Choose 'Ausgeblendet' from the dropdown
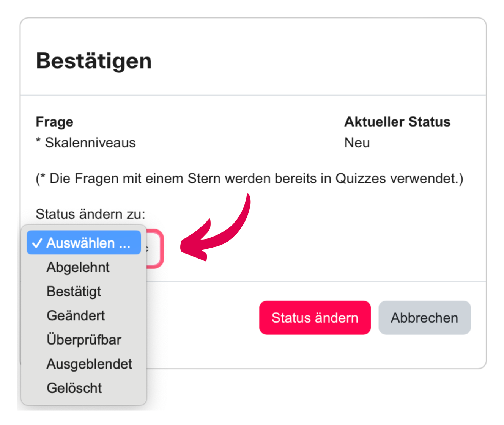 coord(89,364)
